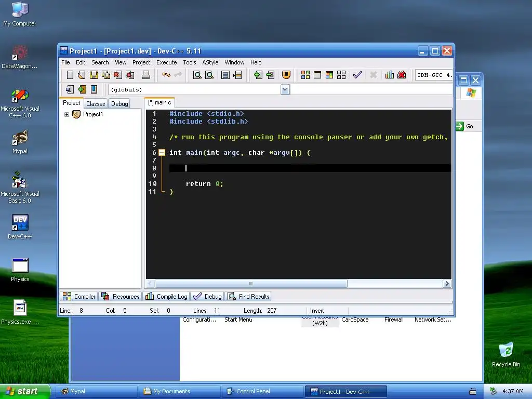Collapse the main function fold marker
The width and height of the screenshot is (532, 399).
pos(162,153)
